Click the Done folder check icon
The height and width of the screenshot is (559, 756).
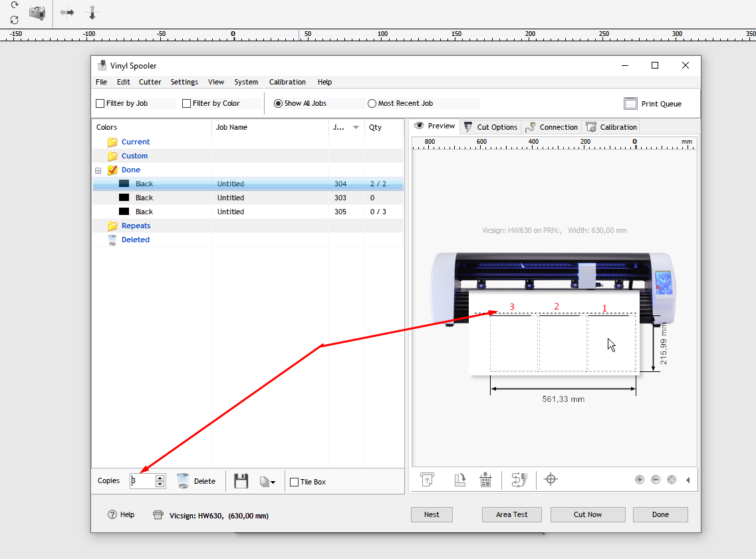tap(112, 170)
